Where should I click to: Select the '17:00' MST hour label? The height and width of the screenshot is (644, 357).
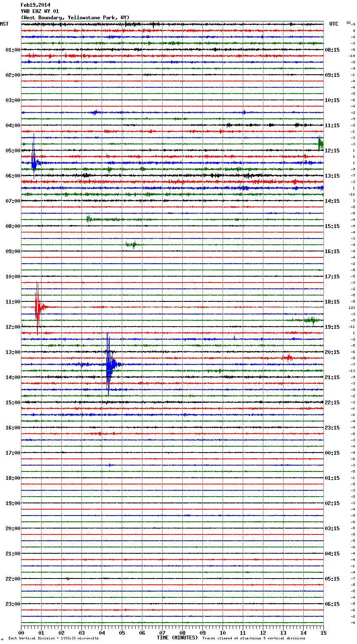(x=13, y=453)
